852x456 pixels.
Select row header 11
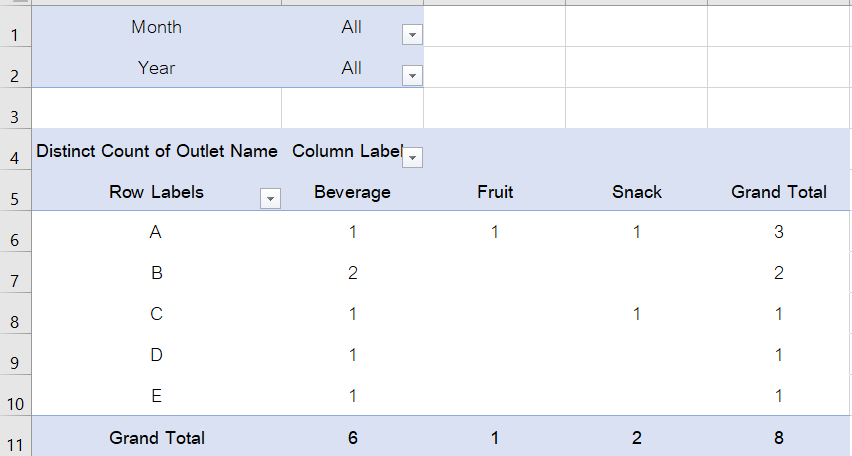[15, 444]
